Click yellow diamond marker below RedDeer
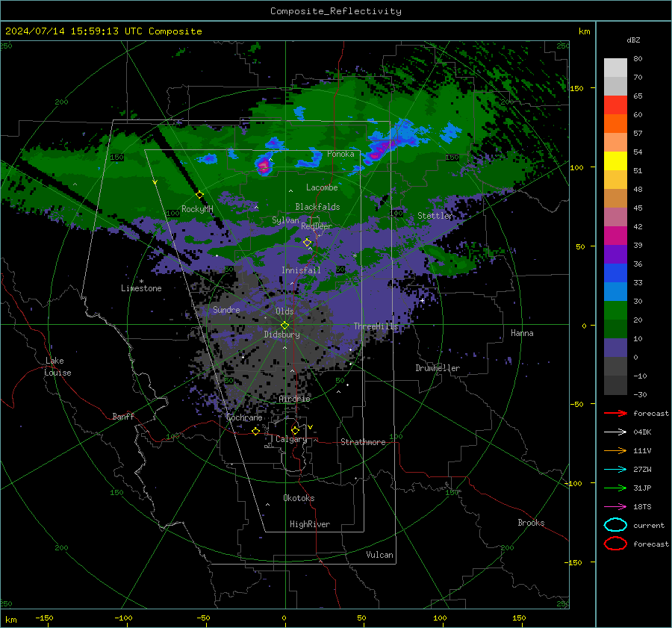 [x=307, y=243]
